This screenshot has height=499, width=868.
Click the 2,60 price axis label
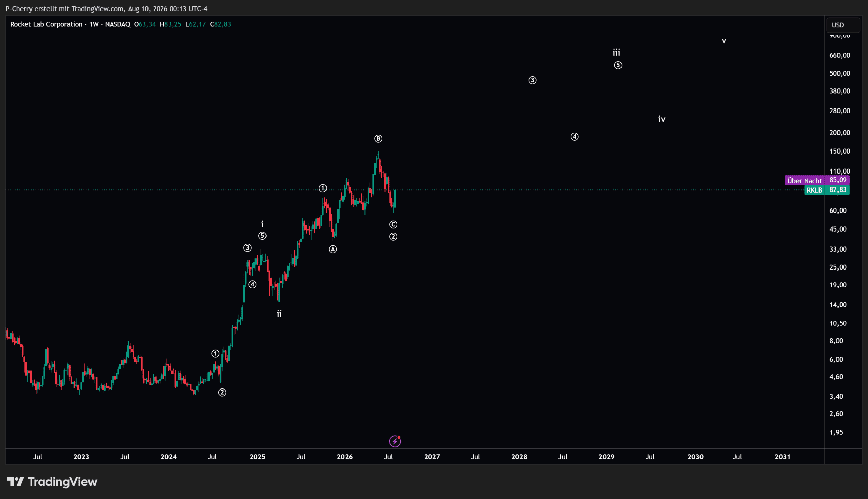(836, 413)
